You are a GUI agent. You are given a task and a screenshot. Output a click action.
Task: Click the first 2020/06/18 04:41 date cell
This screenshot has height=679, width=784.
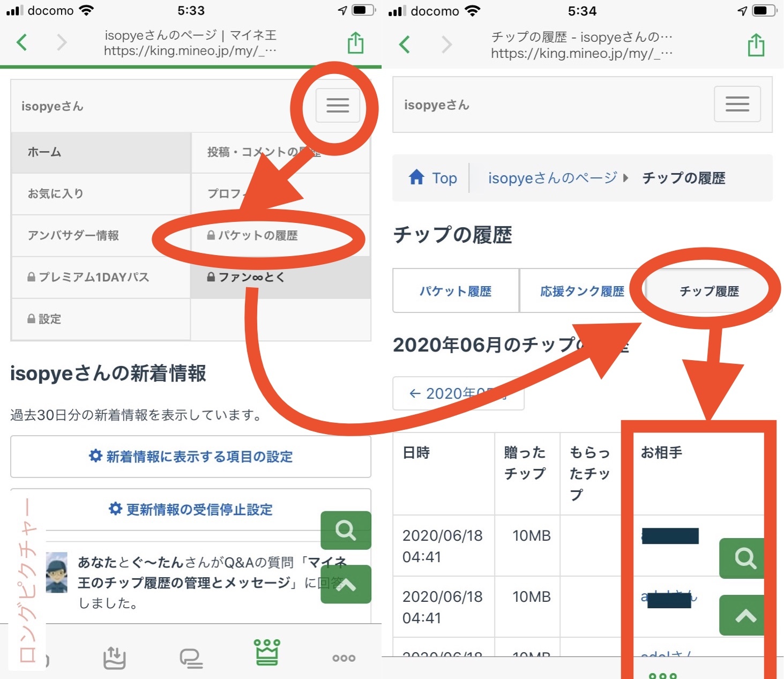(443, 546)
